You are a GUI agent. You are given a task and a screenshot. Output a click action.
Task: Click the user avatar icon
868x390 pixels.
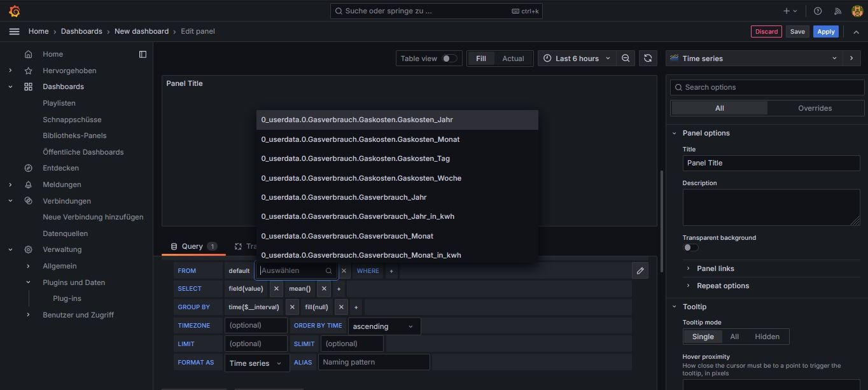click(x=857, y=11)
